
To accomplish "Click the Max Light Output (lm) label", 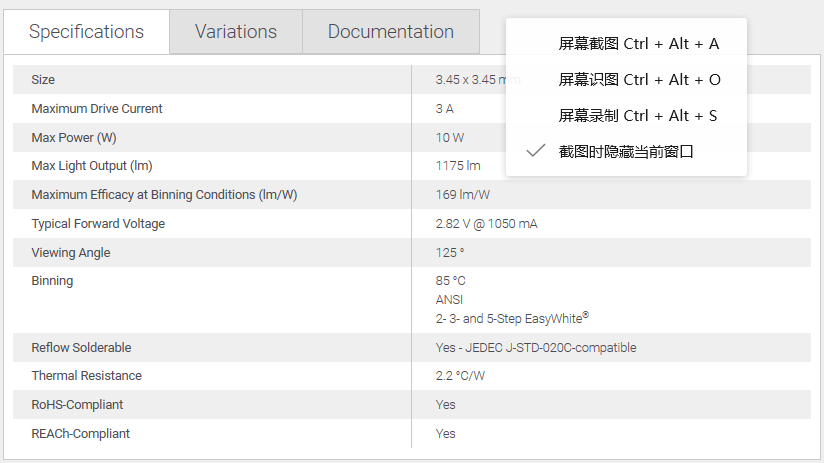I will [92, 166].
